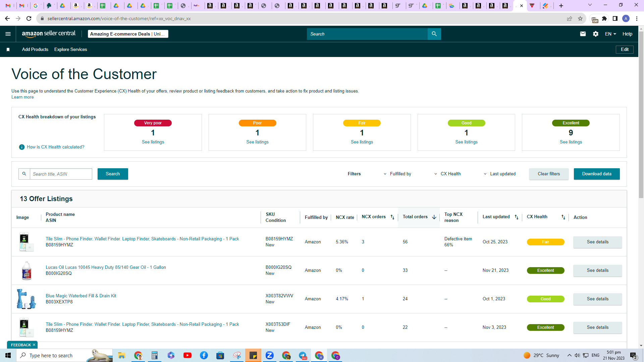See listings under Fair

click(x=362, y=142)
